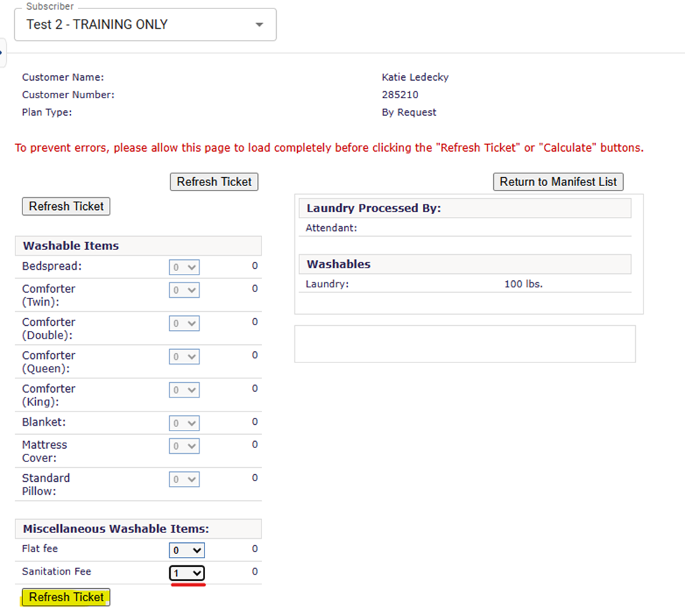Image resolution: width=685 pixels, height=616 pixels.
Task: Click the highlighted yellow Refresh Ticket button
Action: tap(67, 597)
